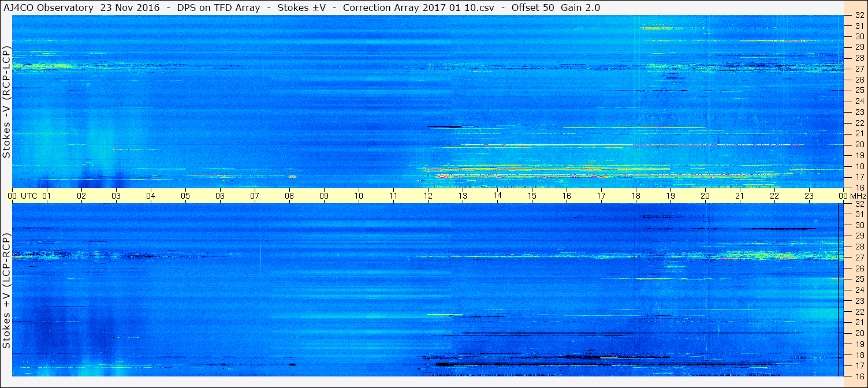This screenshot has height=388, width=868.
Task: Select the 07 hour marker on the UTC axis
Action: 255,196
